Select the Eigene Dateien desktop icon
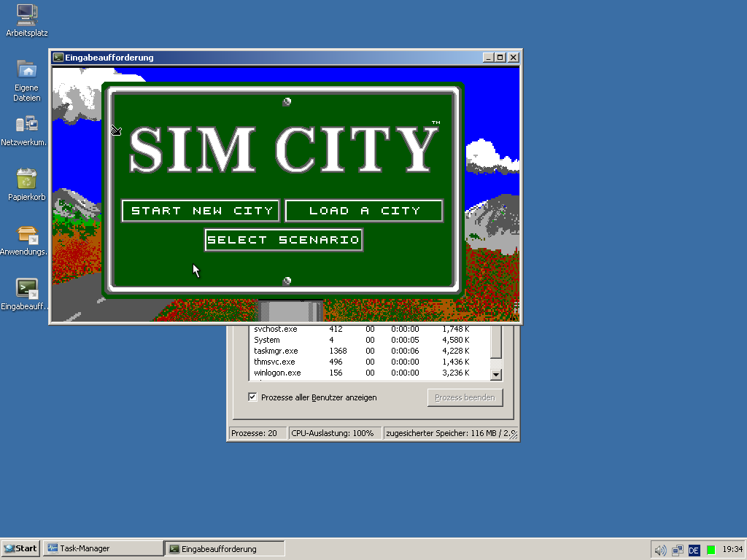747x560 pixels. (x=27, y=80)
